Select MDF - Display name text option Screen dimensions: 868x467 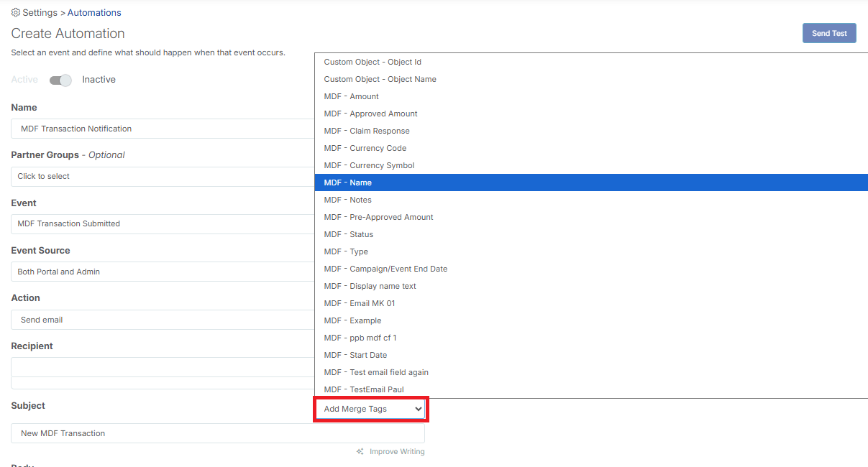[x=591, y=286]
